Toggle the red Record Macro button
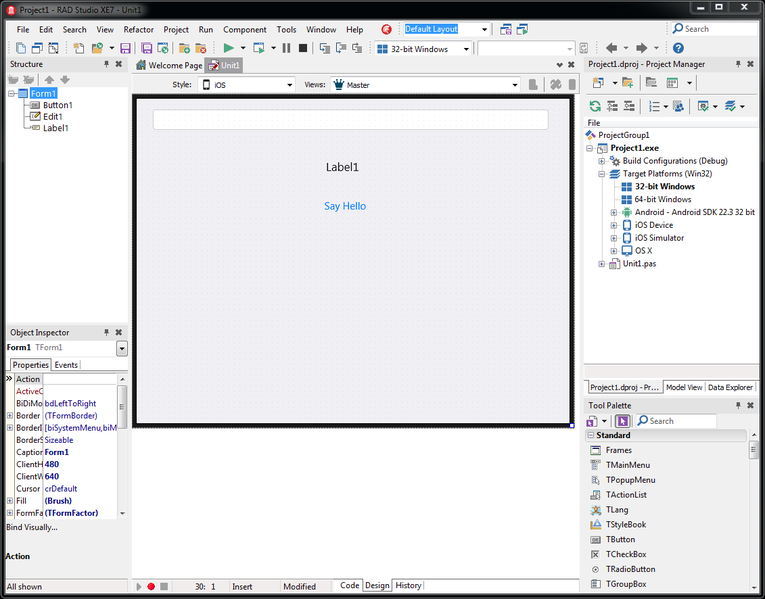Image resolution: width=765 pixels, height=599 pixels. tap(151, 586)
